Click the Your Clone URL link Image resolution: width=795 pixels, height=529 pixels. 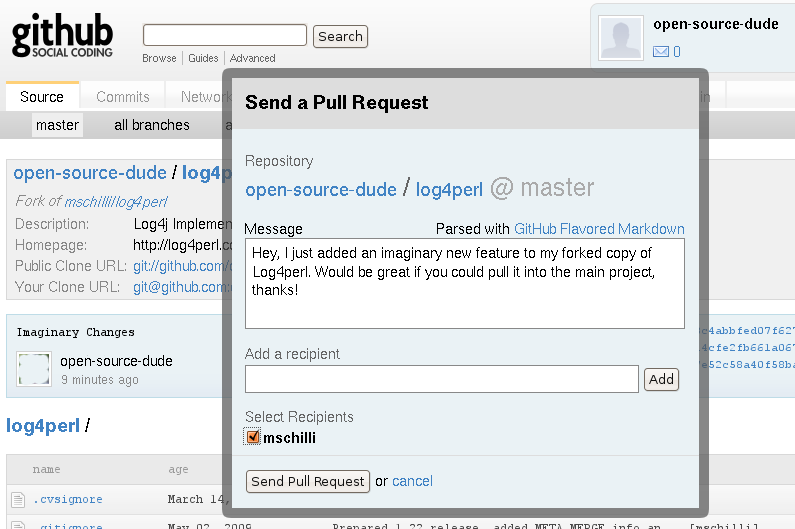coord(183,287)
